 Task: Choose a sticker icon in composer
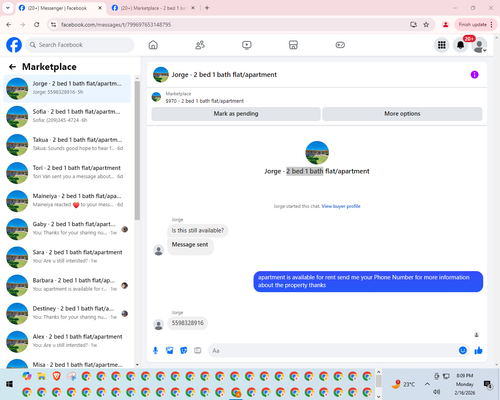coord(184,350)
